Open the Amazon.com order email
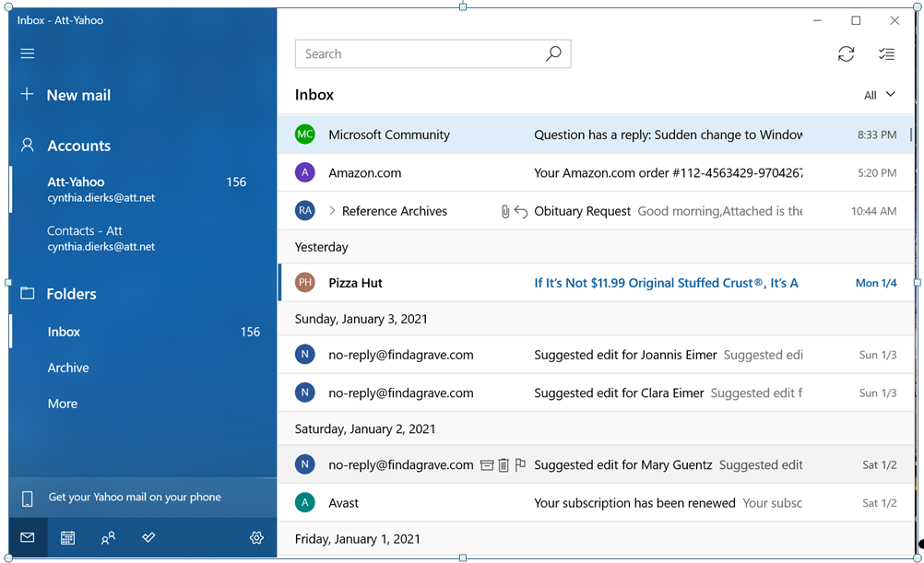The image size is (924, 563). click(595, 172)
